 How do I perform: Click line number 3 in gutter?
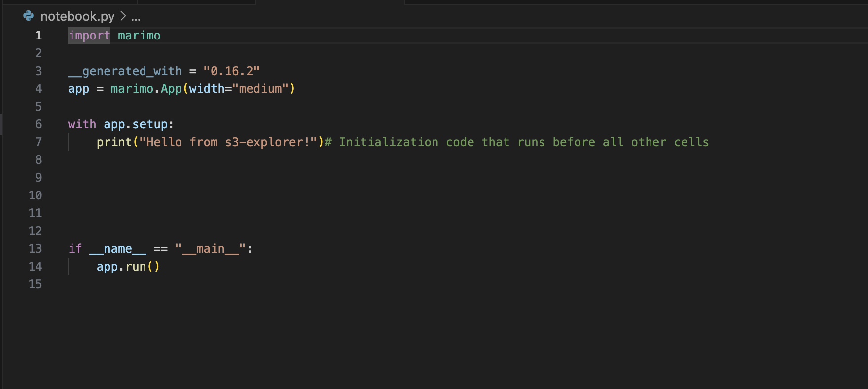click(x=39, y=71)
